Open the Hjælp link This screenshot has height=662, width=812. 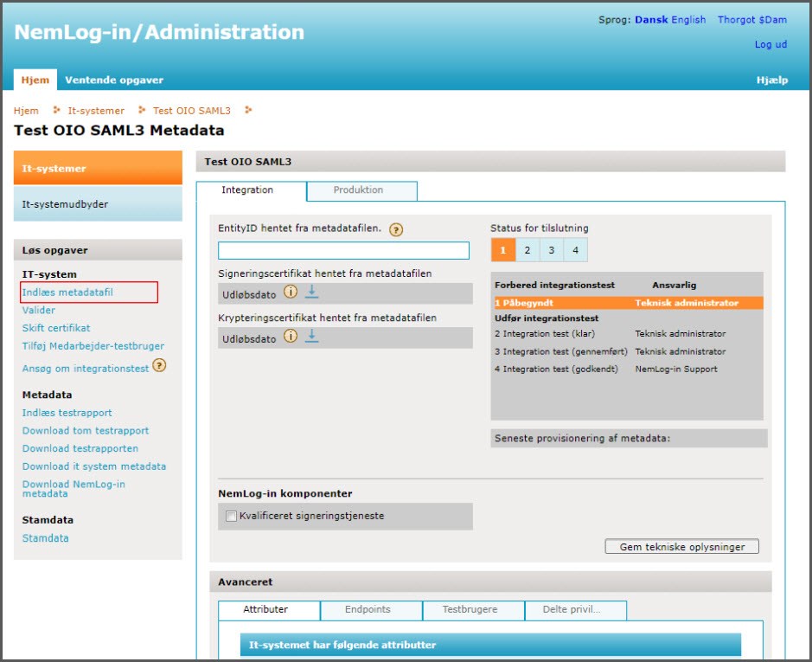click(771, 80)
